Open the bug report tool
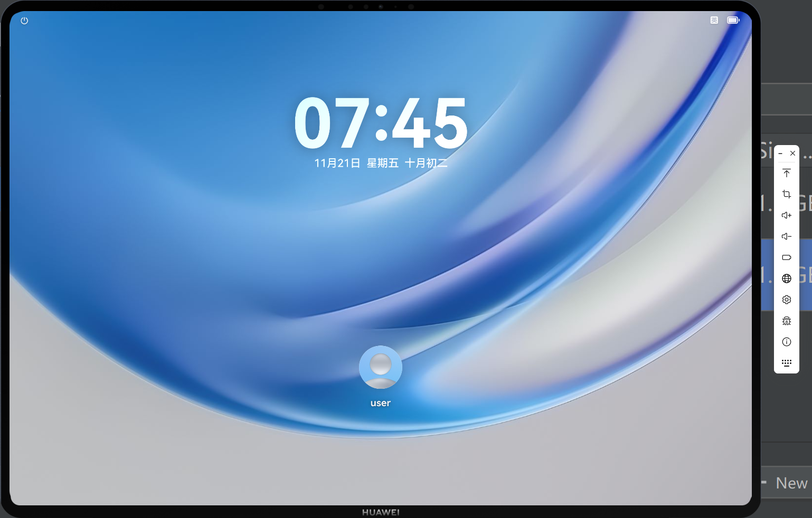Viewport: 812px width, 518px height. [787, 321]
